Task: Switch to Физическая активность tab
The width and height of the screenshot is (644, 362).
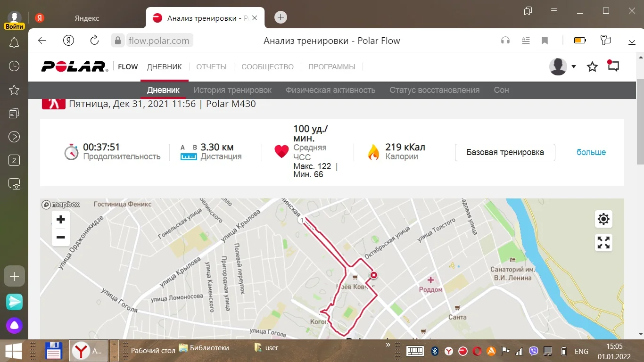Action: click(330, 90)
